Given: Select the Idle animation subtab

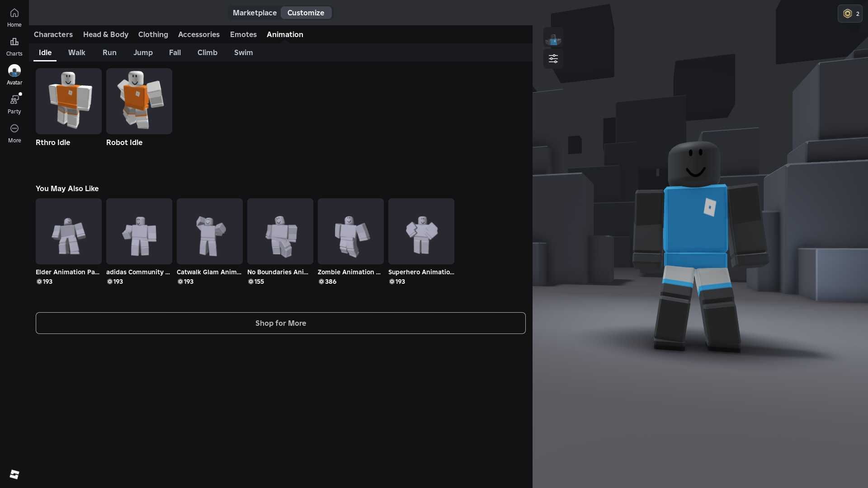Looking at the screenshot, I should 45,52.
